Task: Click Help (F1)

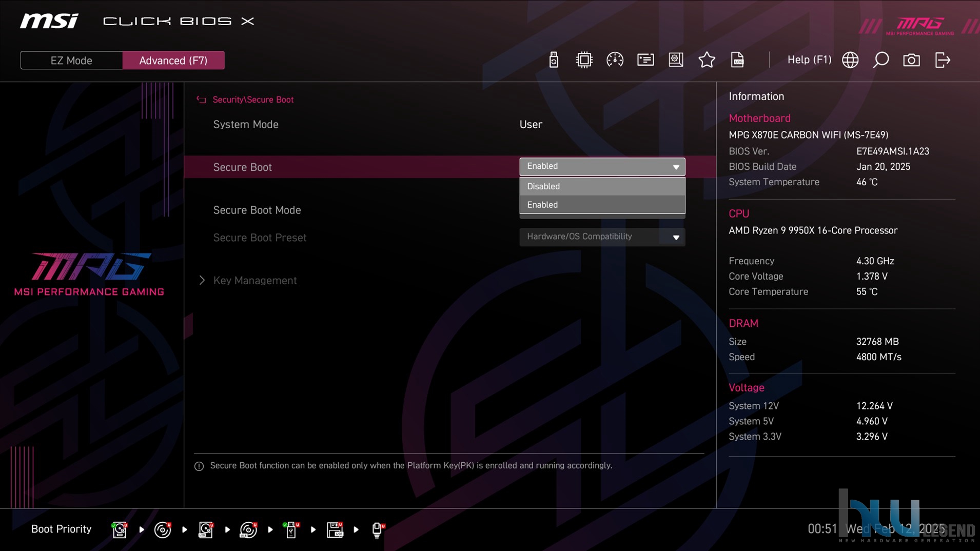Action: coord(809,60)
